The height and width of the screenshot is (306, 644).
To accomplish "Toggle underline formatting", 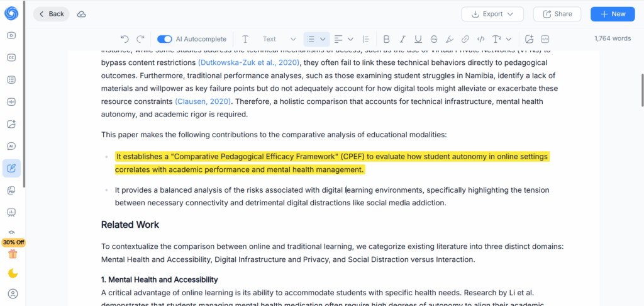I will coord(418,39).
